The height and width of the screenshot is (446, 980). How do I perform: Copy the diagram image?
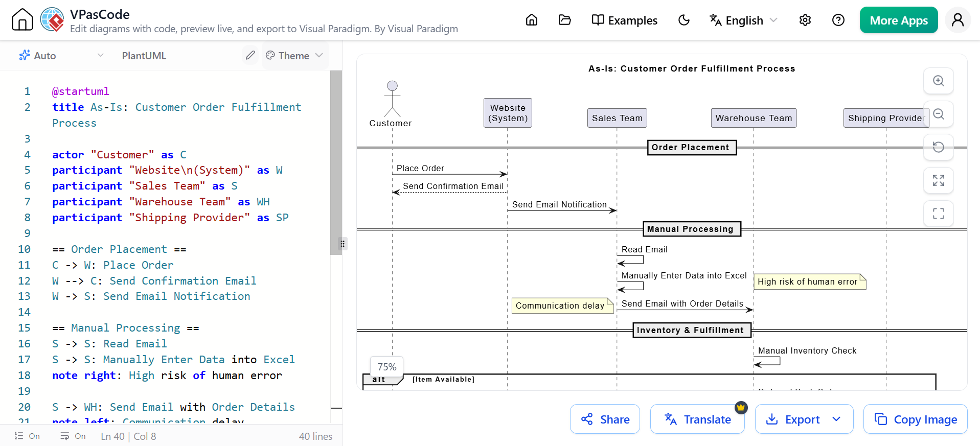coord(915,419)
